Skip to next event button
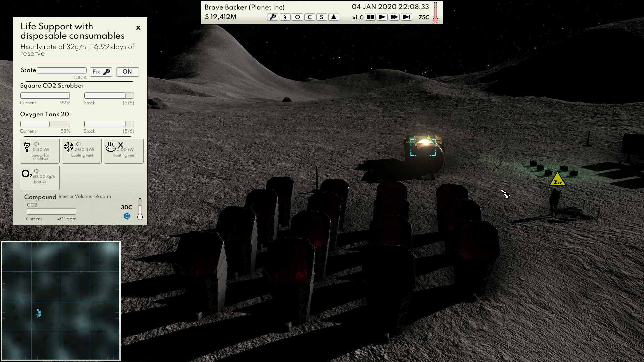 406,17
